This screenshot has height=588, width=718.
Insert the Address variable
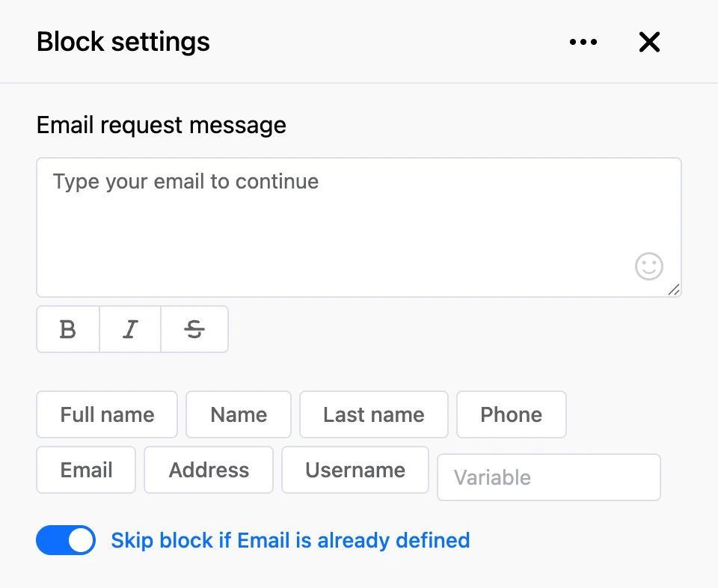209,470
